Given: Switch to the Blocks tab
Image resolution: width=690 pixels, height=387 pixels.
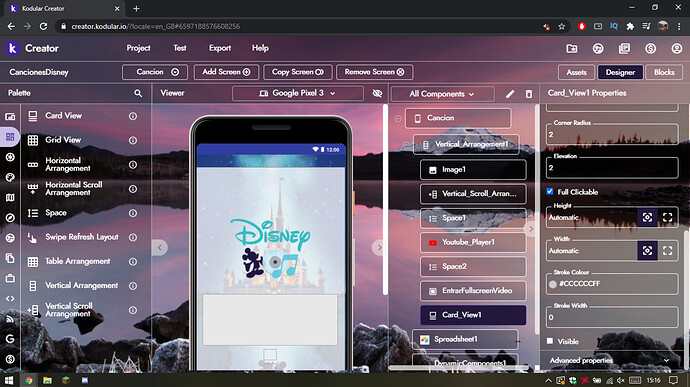Looking at the screenshot, I should pyautogui.click(x=664, y=72).
